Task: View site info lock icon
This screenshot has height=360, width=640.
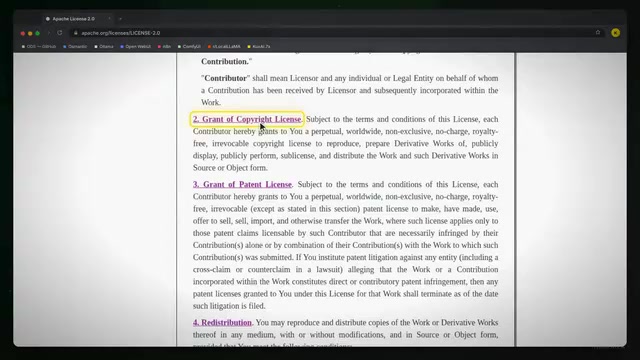Action: [x=76, y=33]
